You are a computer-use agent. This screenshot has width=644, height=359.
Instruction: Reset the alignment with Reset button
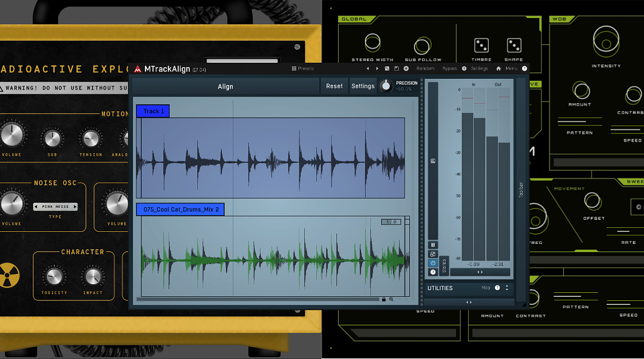pos(334,86)
